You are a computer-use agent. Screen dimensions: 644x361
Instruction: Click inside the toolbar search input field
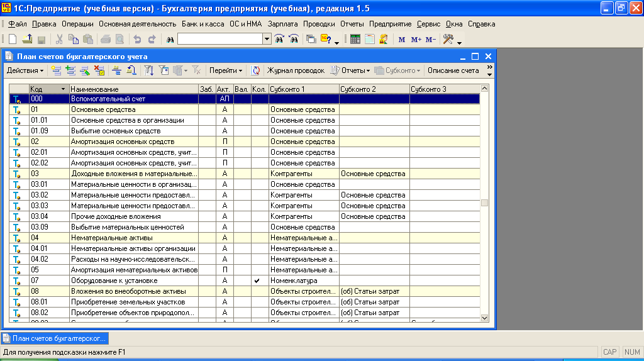coord(220,39)
